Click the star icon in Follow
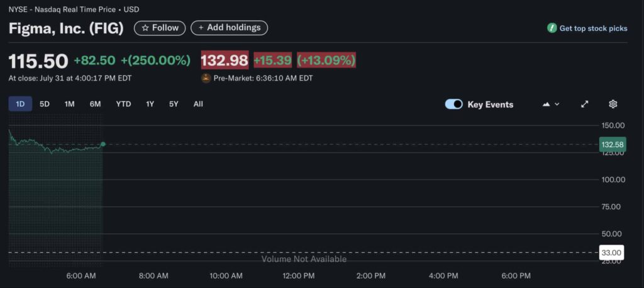This screenshot has width=644, height=288. 145,28
